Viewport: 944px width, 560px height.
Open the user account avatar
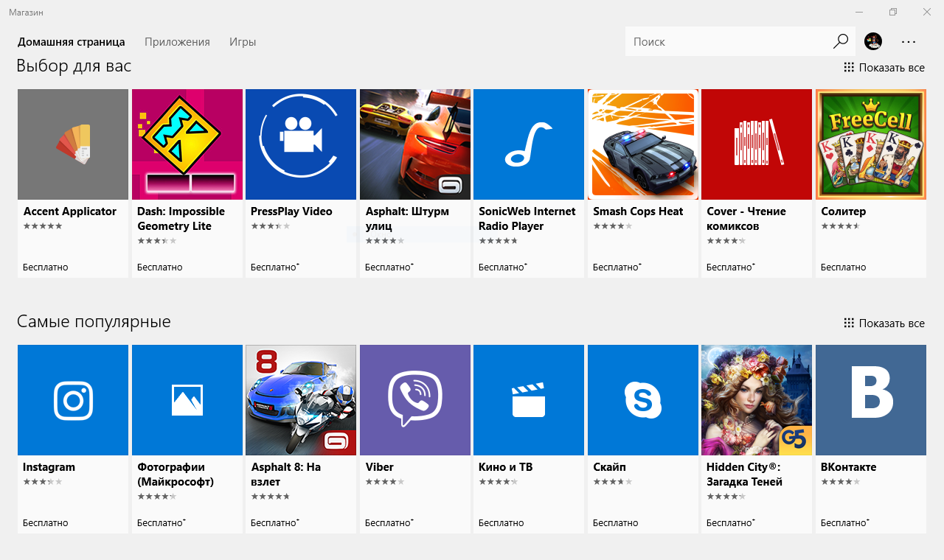click(873, 41)
